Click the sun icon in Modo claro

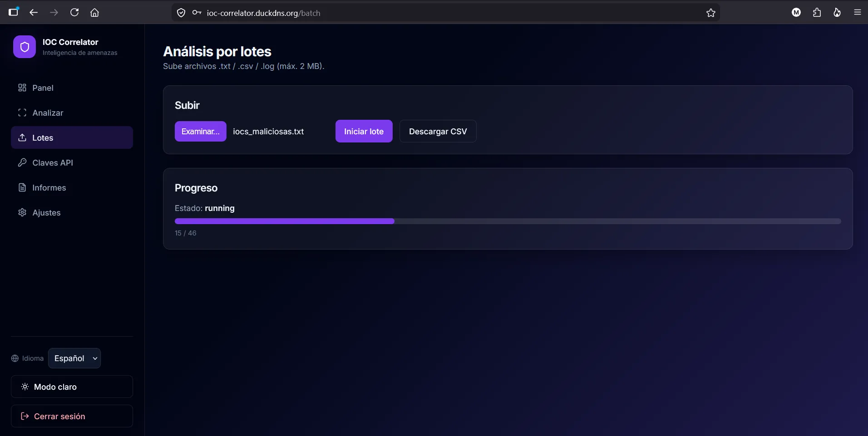click(x=25, y=387)
